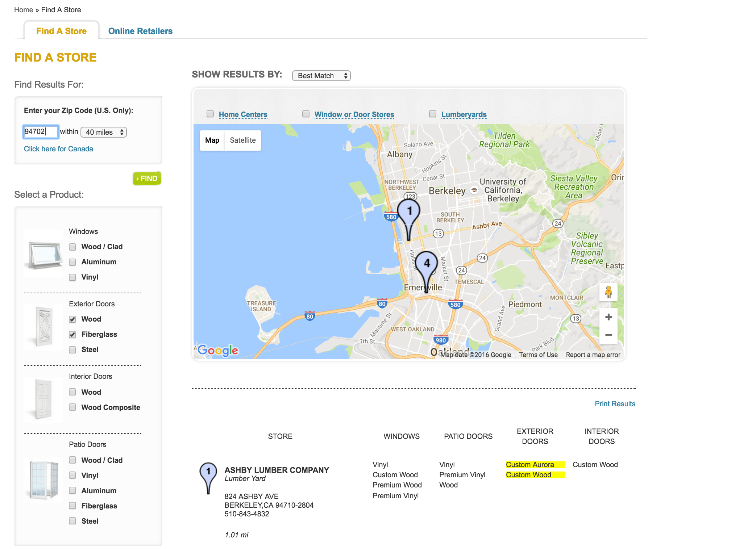Open the 40 miles radius dropdown

104,132
